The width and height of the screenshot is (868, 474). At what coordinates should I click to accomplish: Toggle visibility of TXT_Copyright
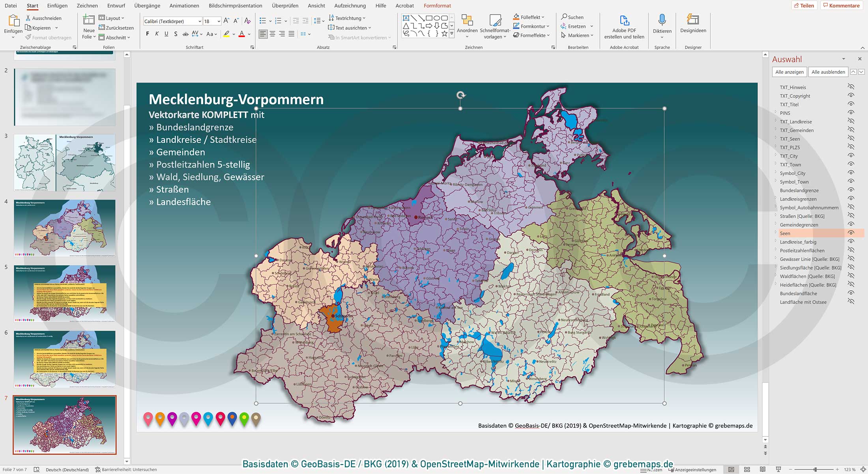[x=851, y=96]
